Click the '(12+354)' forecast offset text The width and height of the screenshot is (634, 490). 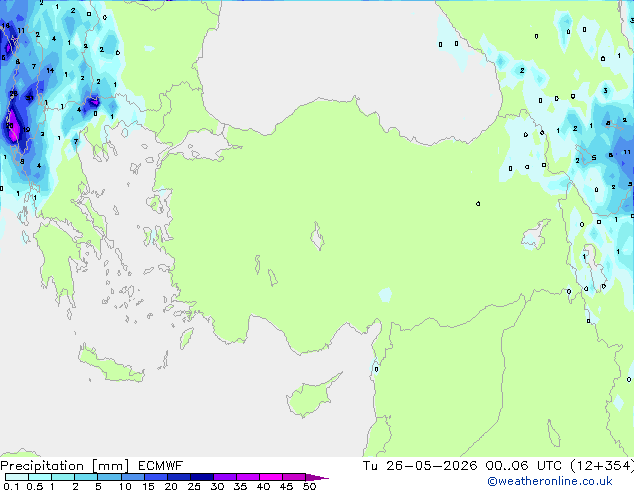point(602,466)
